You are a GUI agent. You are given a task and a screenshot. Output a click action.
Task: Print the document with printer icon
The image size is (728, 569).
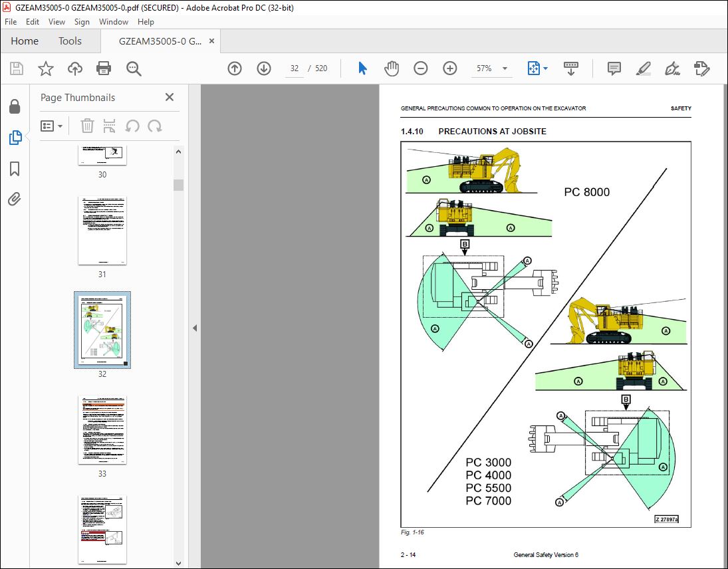pos(104,68)
